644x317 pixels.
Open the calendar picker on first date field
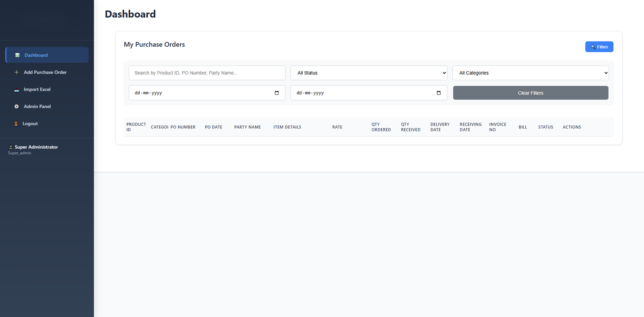click(x=277, y=93)
